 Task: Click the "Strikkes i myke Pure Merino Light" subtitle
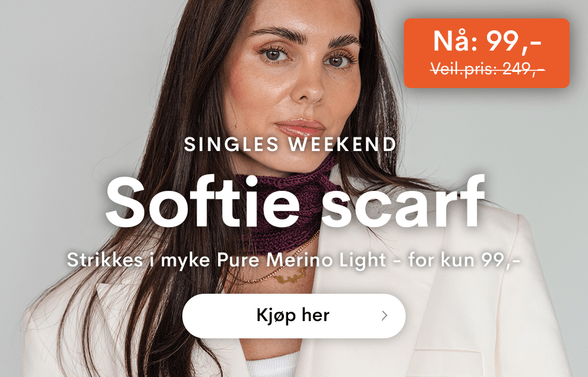click(x=226, y=260)
